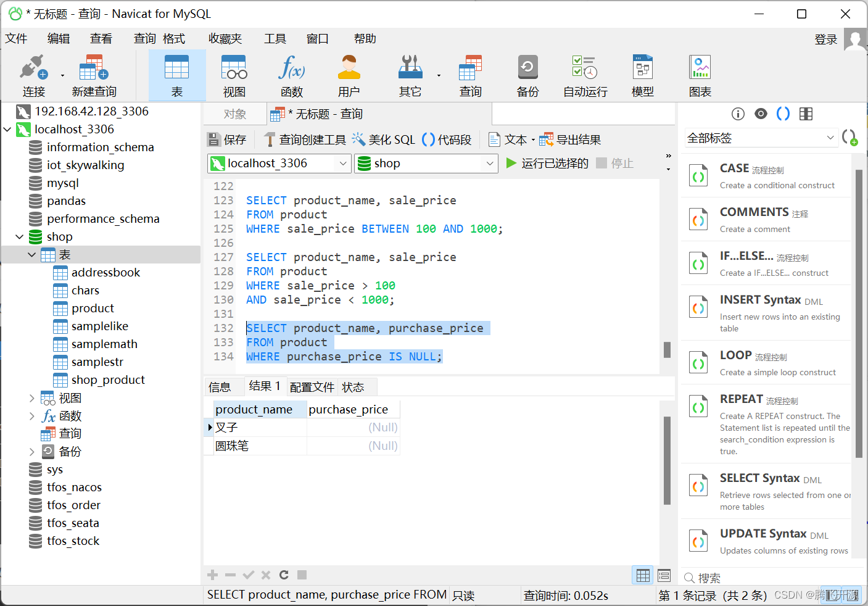Click the search (搜索) snippet field

click(771, 578)
